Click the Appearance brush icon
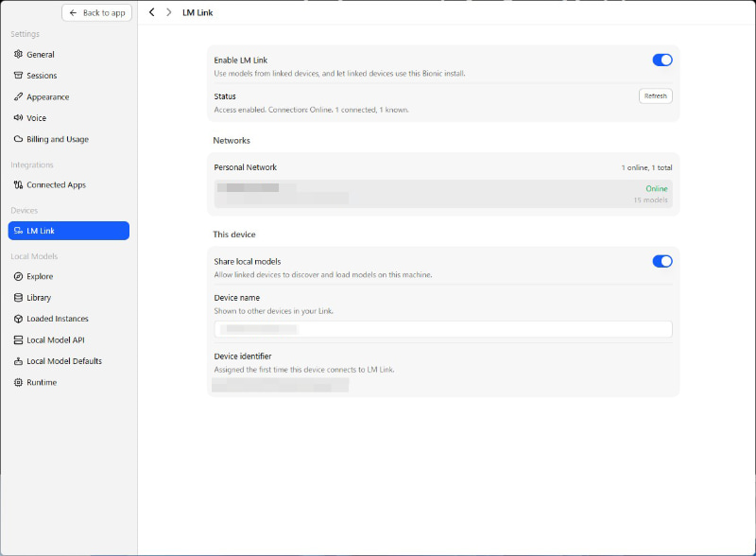This screenshot has height=556, width=756. pos(18,96)
